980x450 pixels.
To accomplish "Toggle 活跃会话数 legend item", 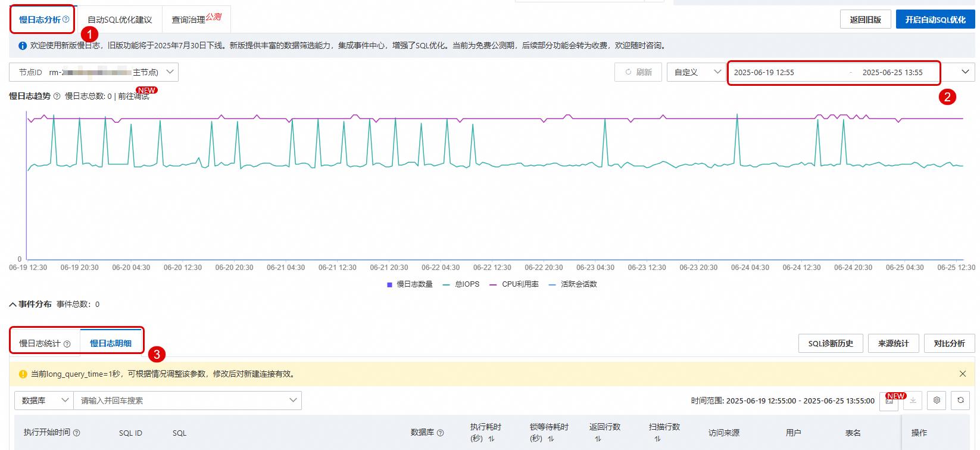I will [x=573, y=284].
